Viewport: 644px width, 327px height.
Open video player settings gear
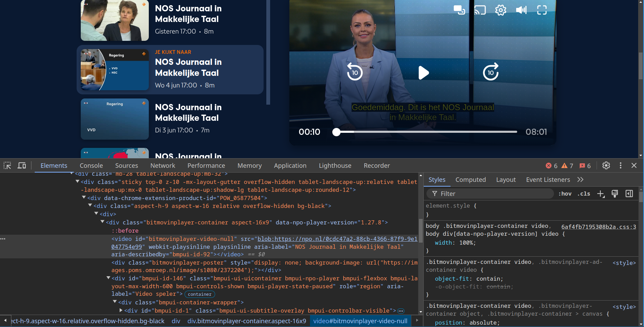(501, 10)
